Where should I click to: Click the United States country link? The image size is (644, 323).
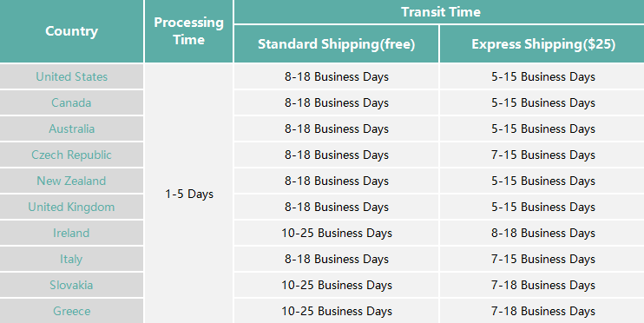pos(71,77)
